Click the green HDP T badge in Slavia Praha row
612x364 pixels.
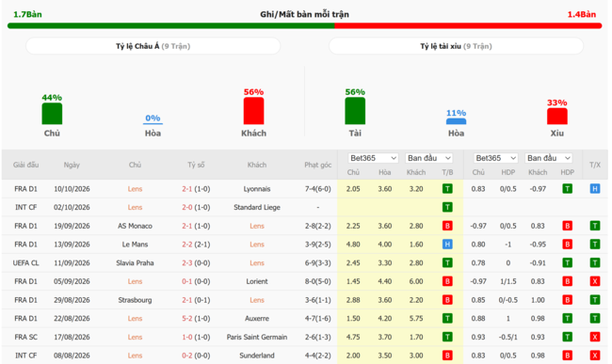(567, 263)
